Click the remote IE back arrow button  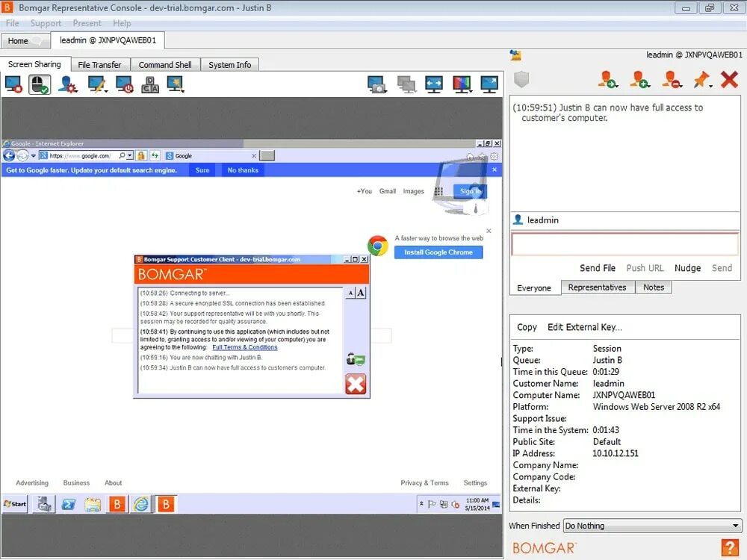(x=9, y=155)
